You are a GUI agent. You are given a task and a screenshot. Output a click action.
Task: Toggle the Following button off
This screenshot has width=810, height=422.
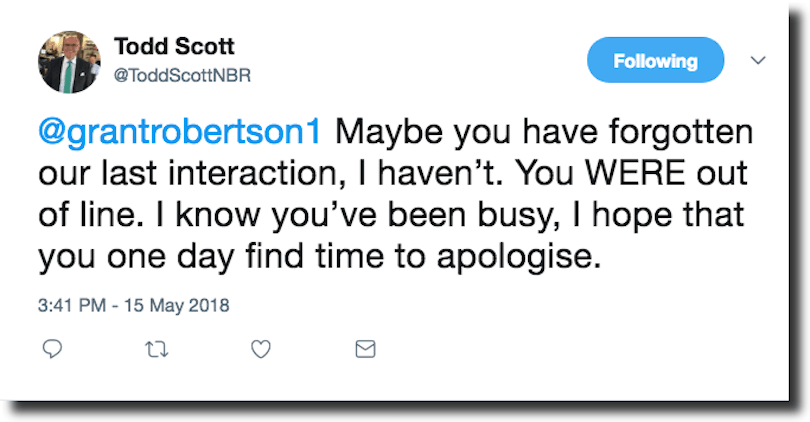pos(655,61)
